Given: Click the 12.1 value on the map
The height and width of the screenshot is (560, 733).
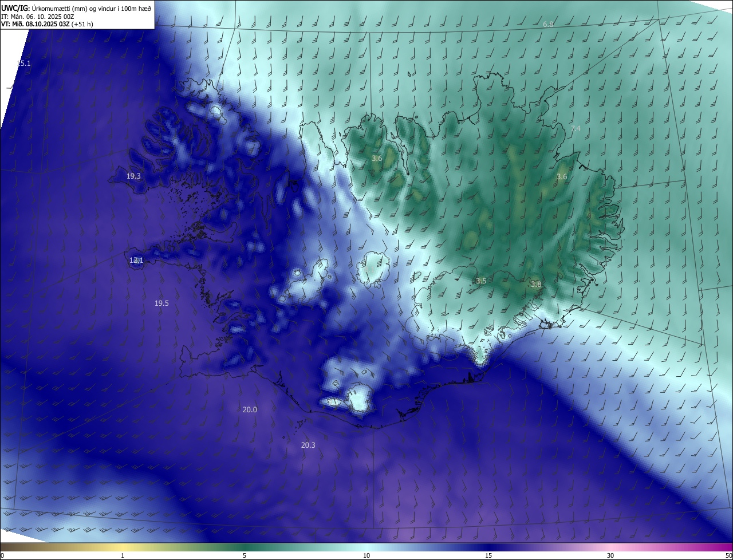Looking at the screenshot, I should coord(136,261).
